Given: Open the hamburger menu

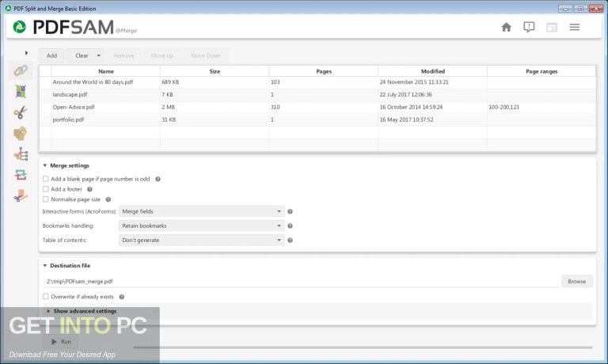Looking at the screenshot, I should pyautogui.click(x=574, y=27).
